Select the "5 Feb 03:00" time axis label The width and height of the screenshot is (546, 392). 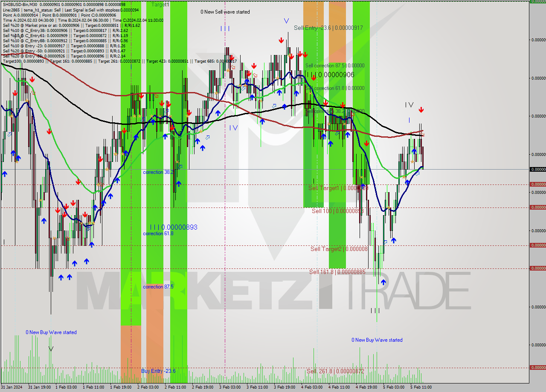pos(394,387)
